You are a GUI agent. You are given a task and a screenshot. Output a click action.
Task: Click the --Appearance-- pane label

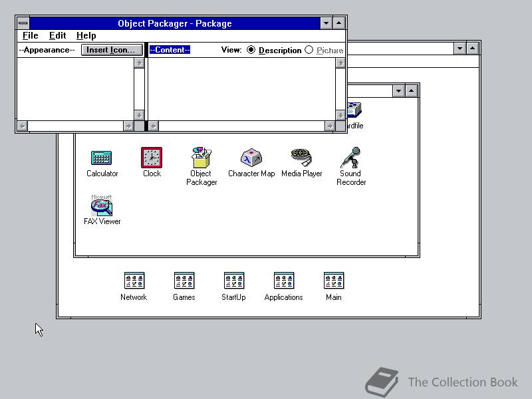(x=47, y=50)
